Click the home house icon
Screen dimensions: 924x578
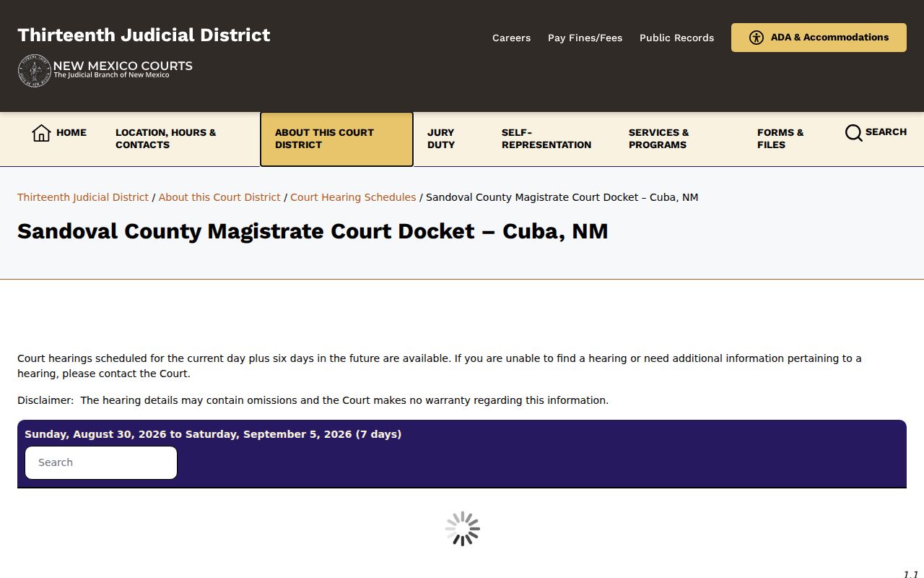tap(41, 133)
